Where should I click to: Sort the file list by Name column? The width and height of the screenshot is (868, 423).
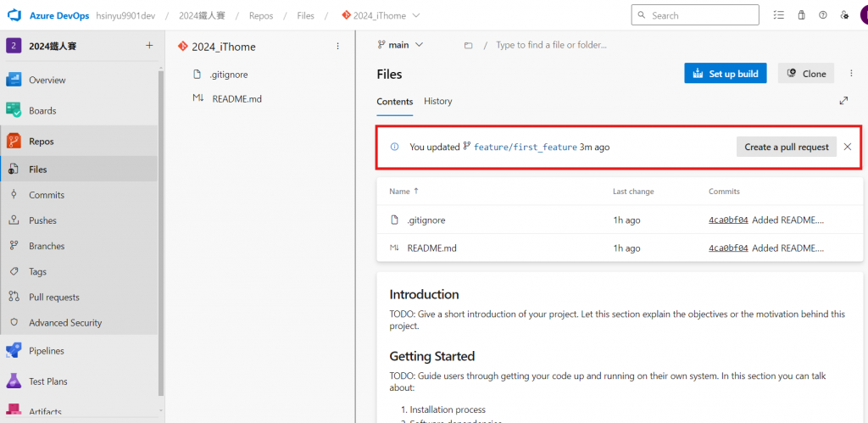(403, 191)
